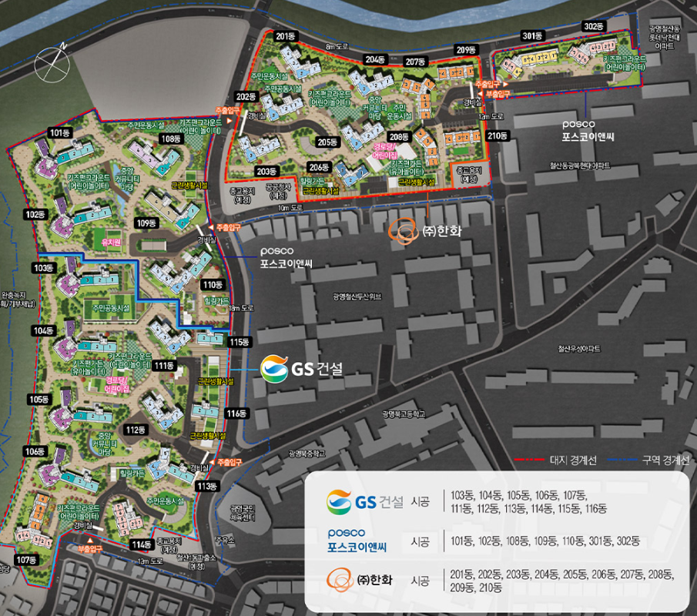This screenshot has width=697, height=616.
Task: Click the 공공청사(예정) label
Action: point(279,192)
